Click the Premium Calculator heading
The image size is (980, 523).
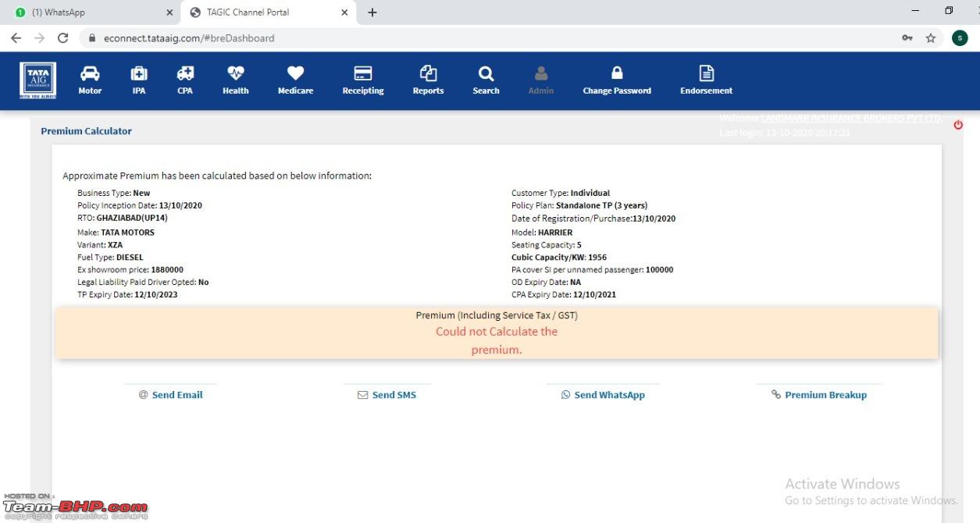86,131
